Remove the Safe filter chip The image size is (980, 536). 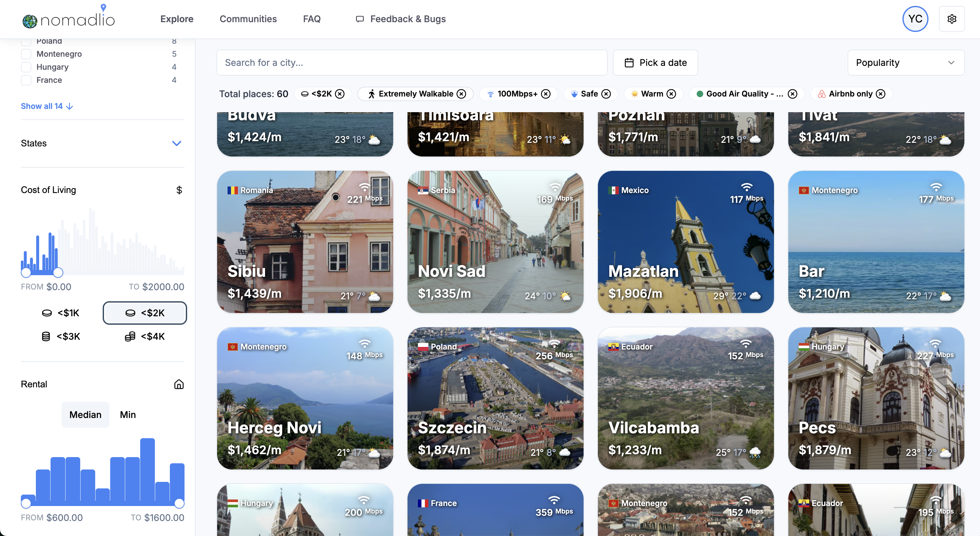click(x=606, y=94)
